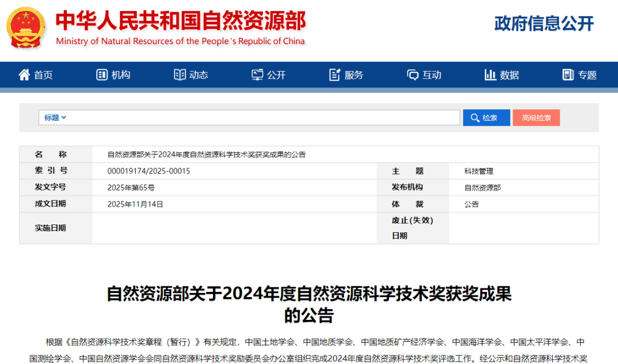Click the Ministry of Natural Resources title
618x364 pixels.
[x=180, y=22]
